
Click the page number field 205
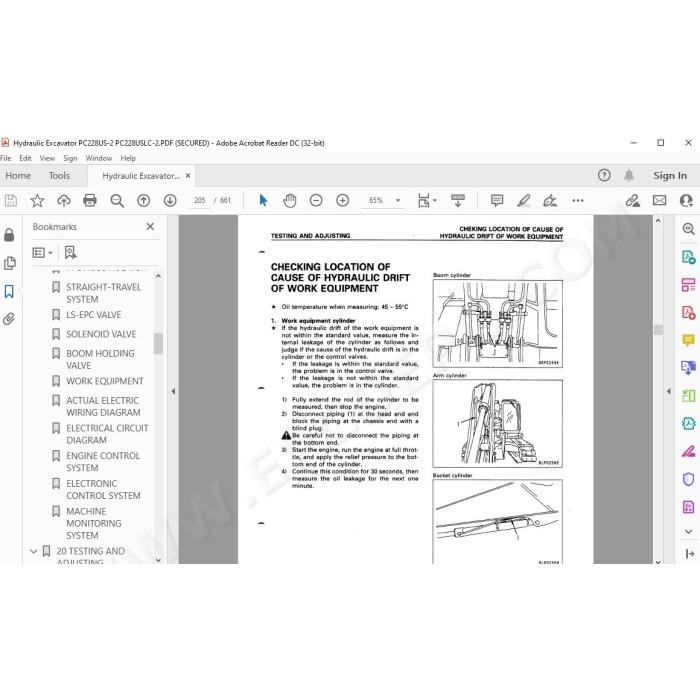point(200,200)
